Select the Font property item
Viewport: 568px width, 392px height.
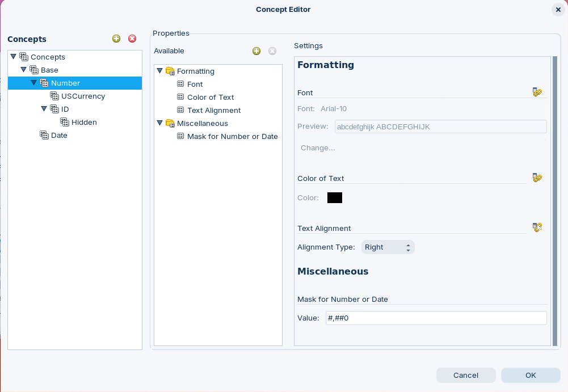click(195, 84)
